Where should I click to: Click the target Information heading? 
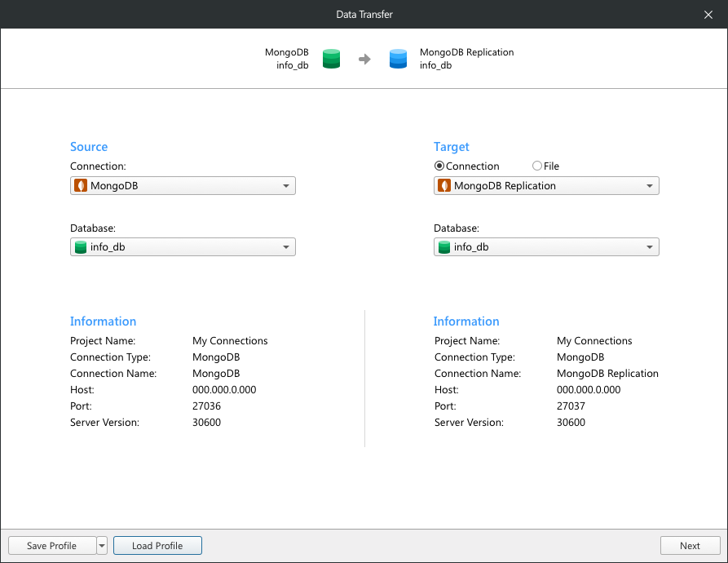pyautogui.click(x=466, y=321)
